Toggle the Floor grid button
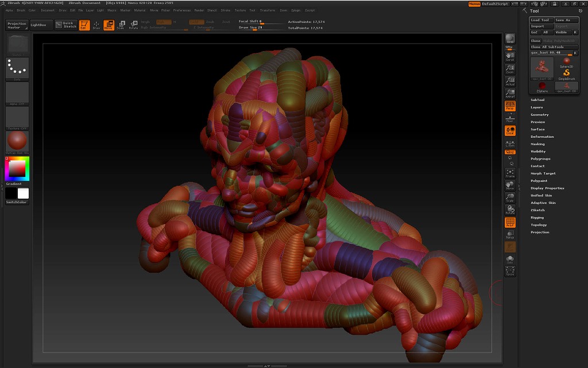The width and height of the screenshot is (588, 368). 510,118
